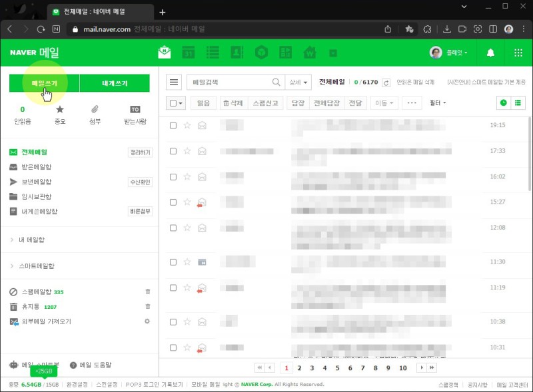Screen dimensions: 533x392
Task: Open the house-shaped icon in header
Action: tap(310, 53)
